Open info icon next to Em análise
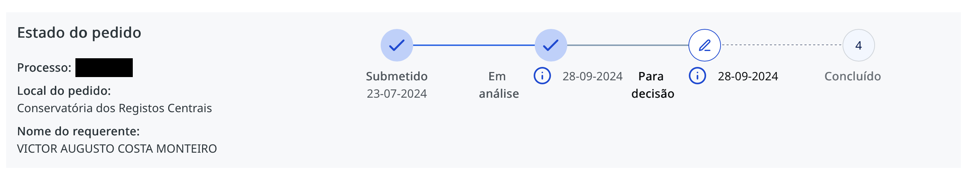Viewport: 980px width, 178px height. [542, 76]
